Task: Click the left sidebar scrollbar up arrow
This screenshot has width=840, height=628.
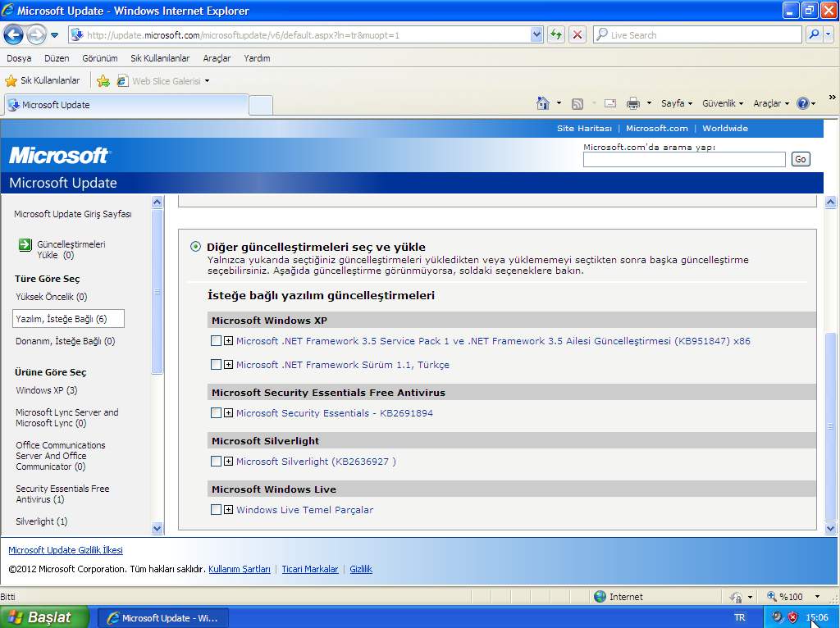Action: (x=157, y=202)
